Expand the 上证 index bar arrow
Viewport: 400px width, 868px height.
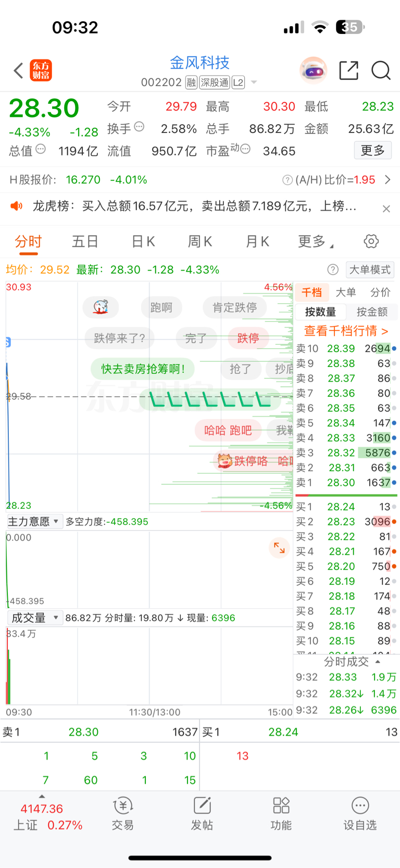coord(42,797)
